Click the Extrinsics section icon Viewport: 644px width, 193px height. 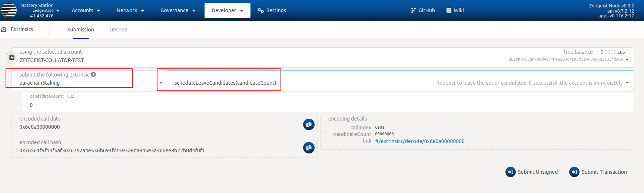(x=4, y=30)
